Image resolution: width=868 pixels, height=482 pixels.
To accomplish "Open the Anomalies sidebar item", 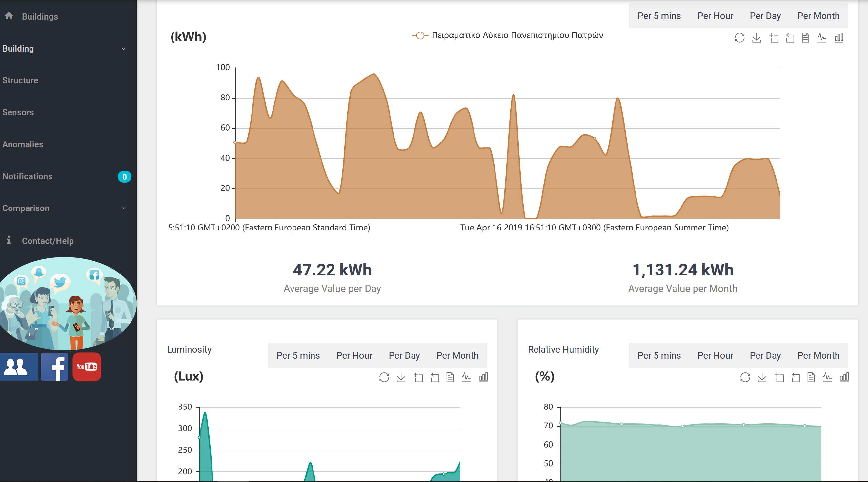I will [x=23, y=144].
